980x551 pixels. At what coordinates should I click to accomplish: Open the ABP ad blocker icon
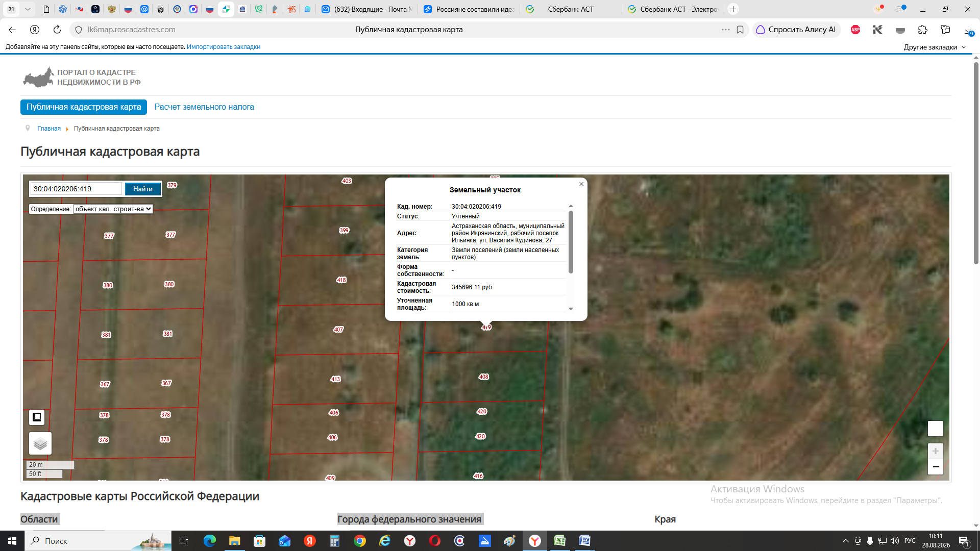(855, 30)
